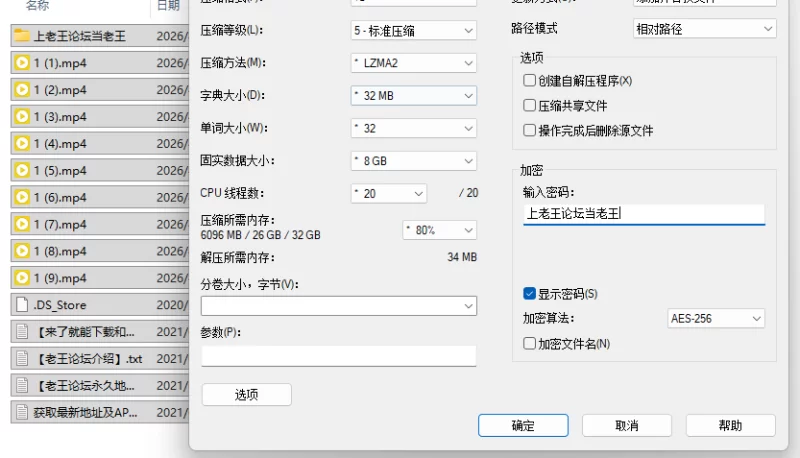Select file name 1 (4).mp4
800x458 pixels.
(60, 144)
